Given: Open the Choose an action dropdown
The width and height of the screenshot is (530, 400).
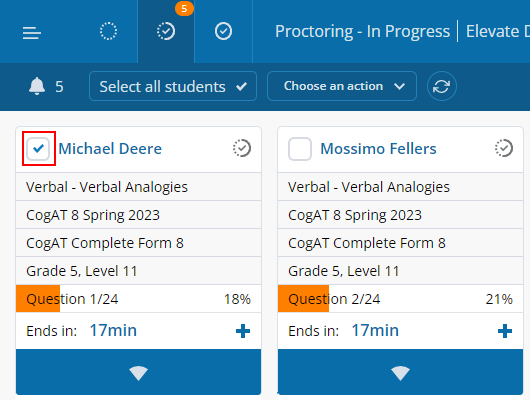Looking at the screenshot, I should coord(342,86).
